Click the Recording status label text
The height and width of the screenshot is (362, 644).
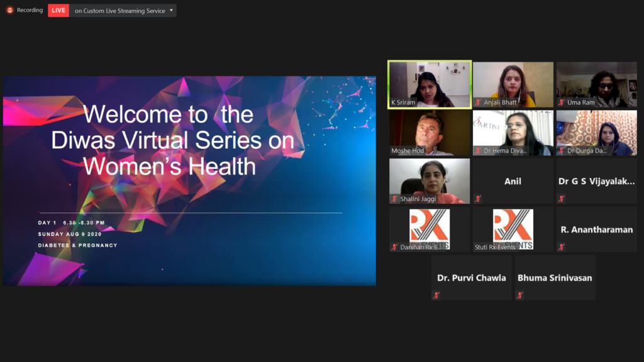[30, 10]
